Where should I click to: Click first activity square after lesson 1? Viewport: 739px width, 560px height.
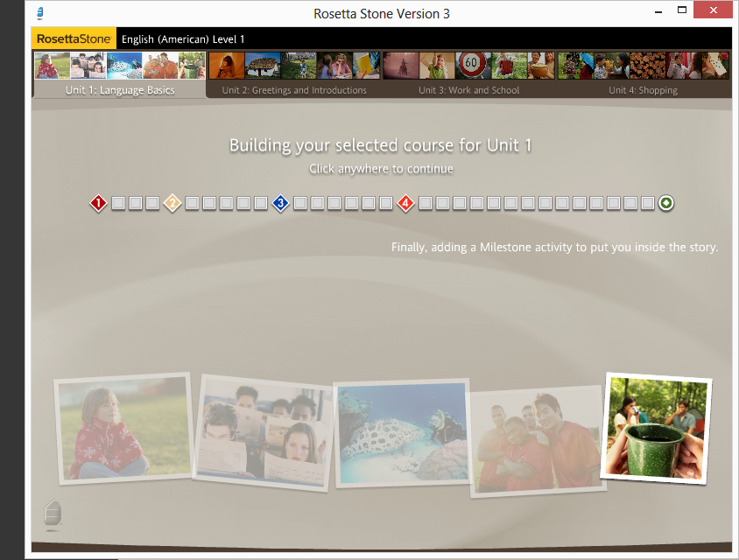pyautogui.click(x=118, y=203)
